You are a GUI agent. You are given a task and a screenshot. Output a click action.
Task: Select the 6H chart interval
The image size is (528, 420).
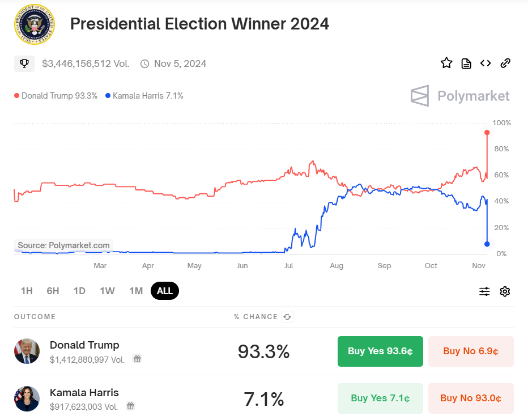(x=53, y=291)
